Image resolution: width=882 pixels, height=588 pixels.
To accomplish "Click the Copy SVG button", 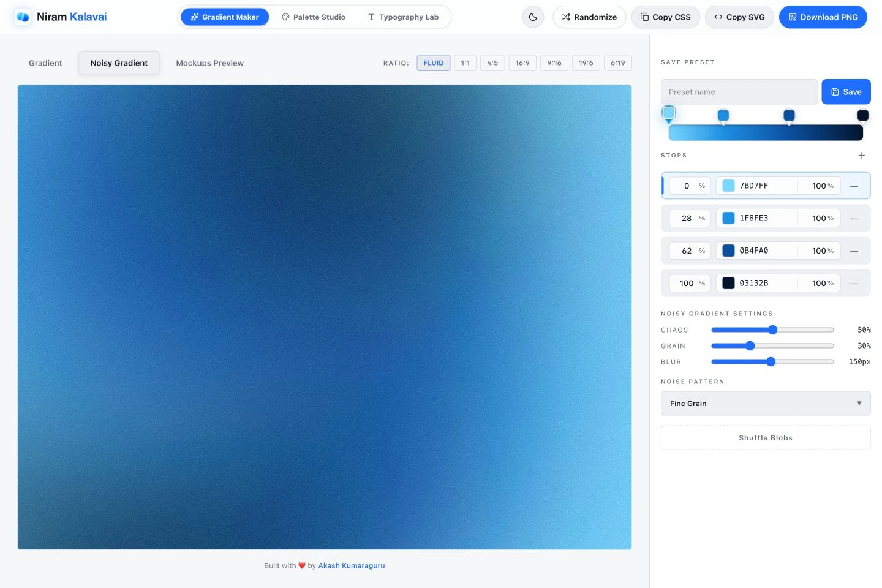I will 739,17.
